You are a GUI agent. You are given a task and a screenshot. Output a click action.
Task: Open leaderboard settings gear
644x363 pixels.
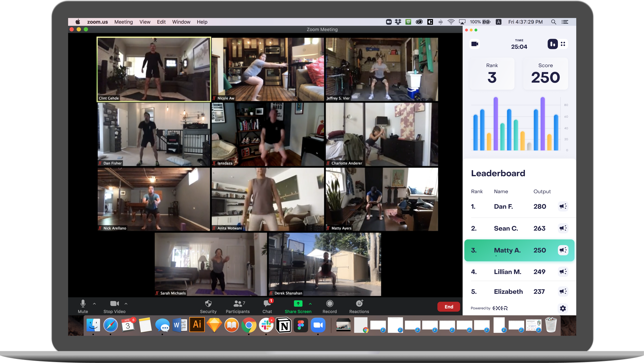563,308
